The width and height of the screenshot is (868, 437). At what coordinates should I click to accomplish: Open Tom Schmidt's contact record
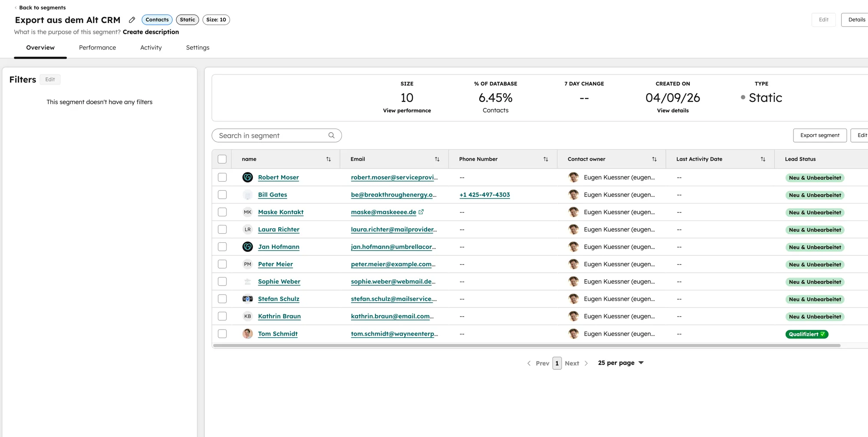pyautogui.click(x=278, y=333)
